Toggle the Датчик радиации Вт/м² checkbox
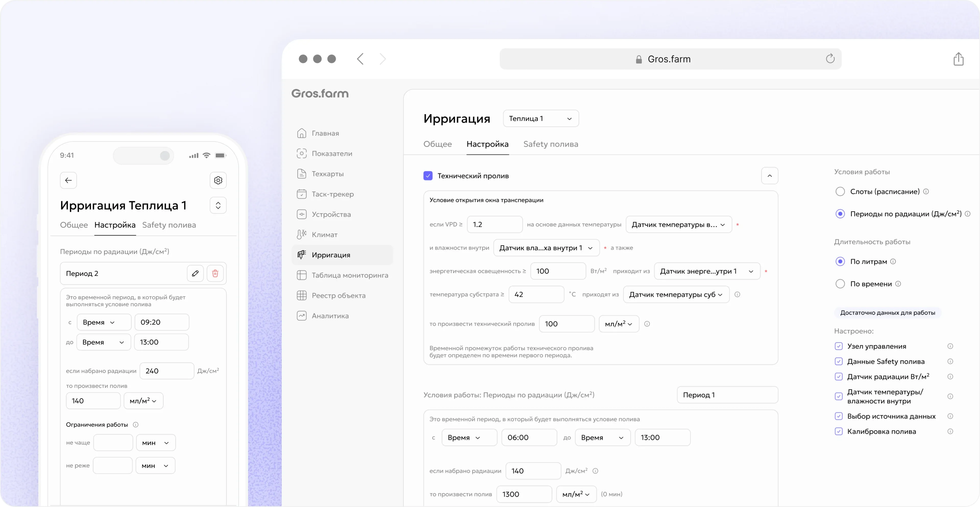Image resolution: width=980 pixels, height=507 pixels. pyautogui.click(x=838, y=377)
